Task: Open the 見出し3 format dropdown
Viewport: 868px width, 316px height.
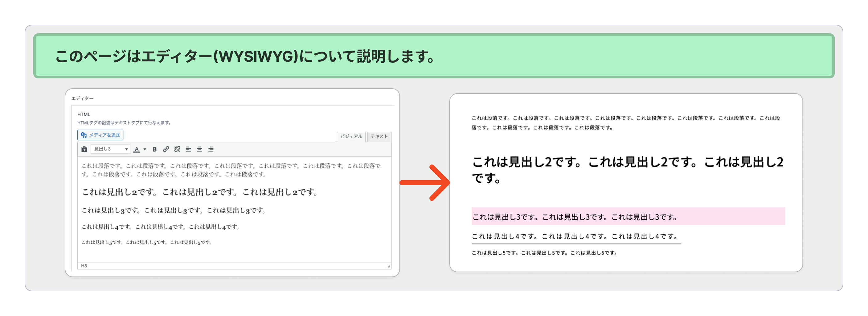Action: tap(111, 149)
